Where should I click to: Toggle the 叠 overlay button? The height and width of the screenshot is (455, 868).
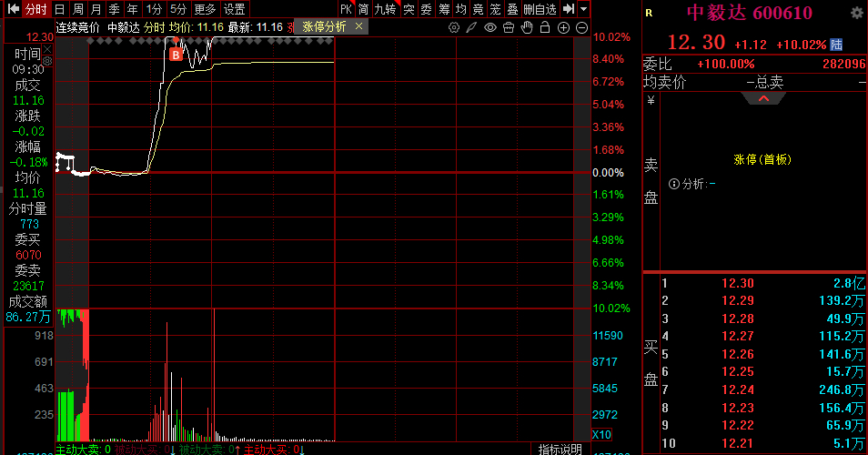[512, 9]
